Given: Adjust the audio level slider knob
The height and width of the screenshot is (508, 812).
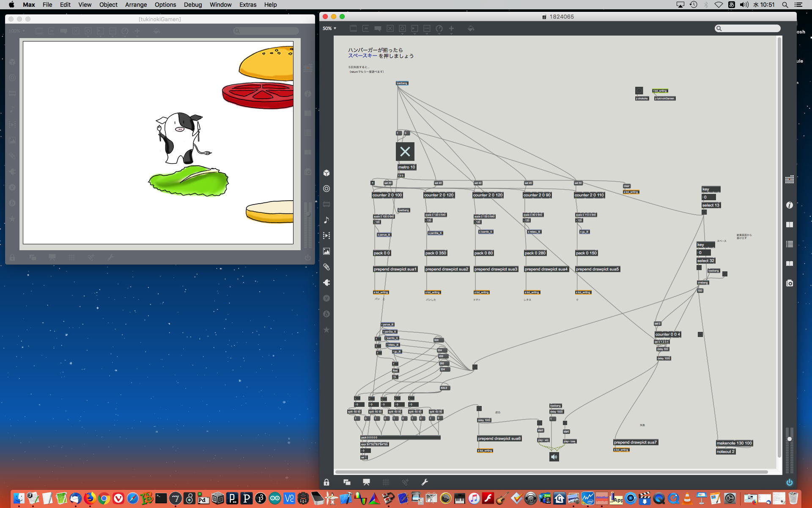Looking at the screenshot, I should click(789, 439).
